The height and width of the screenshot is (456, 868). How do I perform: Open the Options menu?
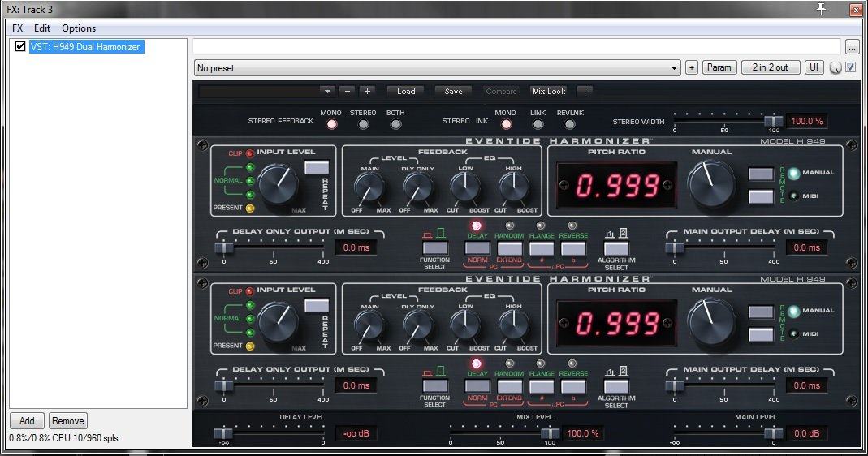[79, 28]
